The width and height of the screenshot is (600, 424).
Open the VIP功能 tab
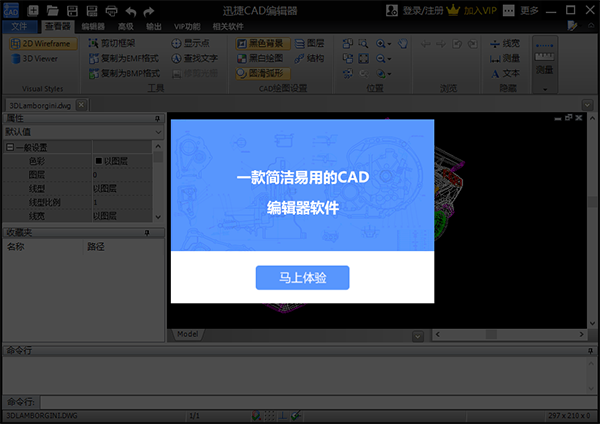tap(187, 26)
